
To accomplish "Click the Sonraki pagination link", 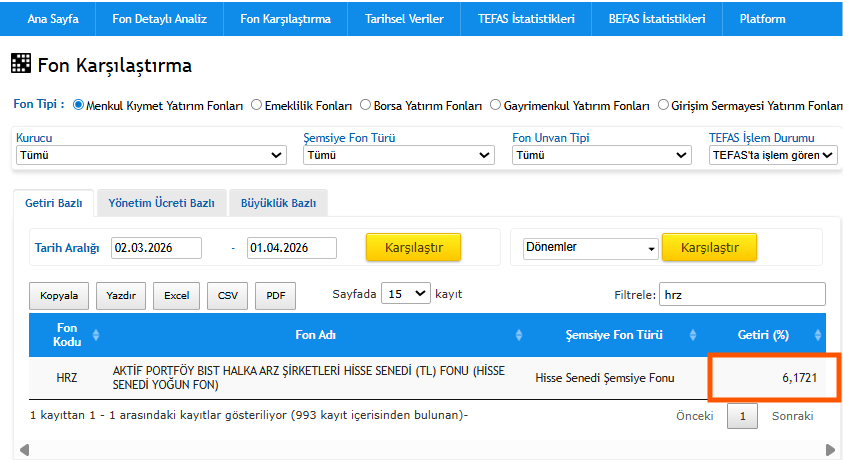I will tap(792, 416).
